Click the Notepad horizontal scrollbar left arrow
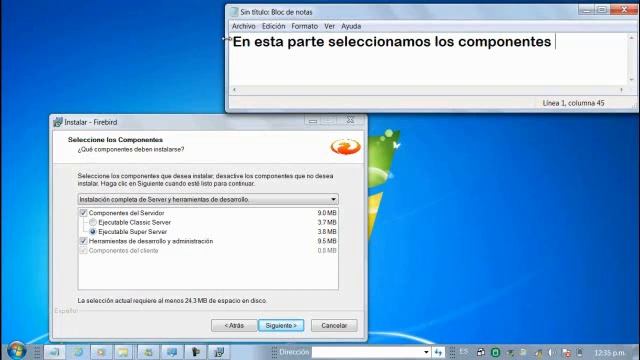The image size is (640, 360). point(234,89)
